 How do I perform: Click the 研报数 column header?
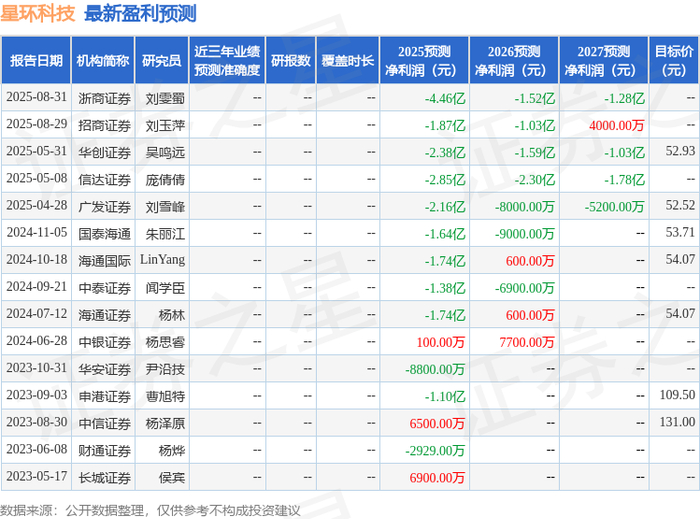pos(291,61)
